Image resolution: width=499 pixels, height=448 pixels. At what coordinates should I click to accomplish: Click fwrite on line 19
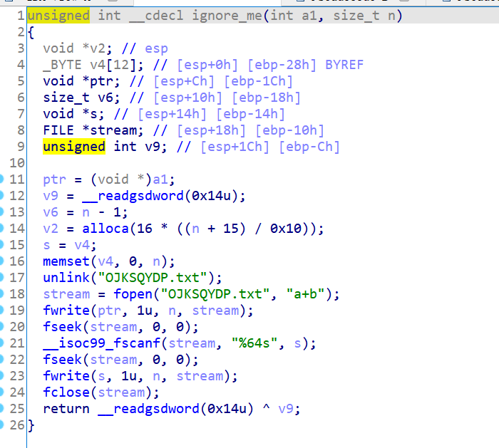point(66,311)
